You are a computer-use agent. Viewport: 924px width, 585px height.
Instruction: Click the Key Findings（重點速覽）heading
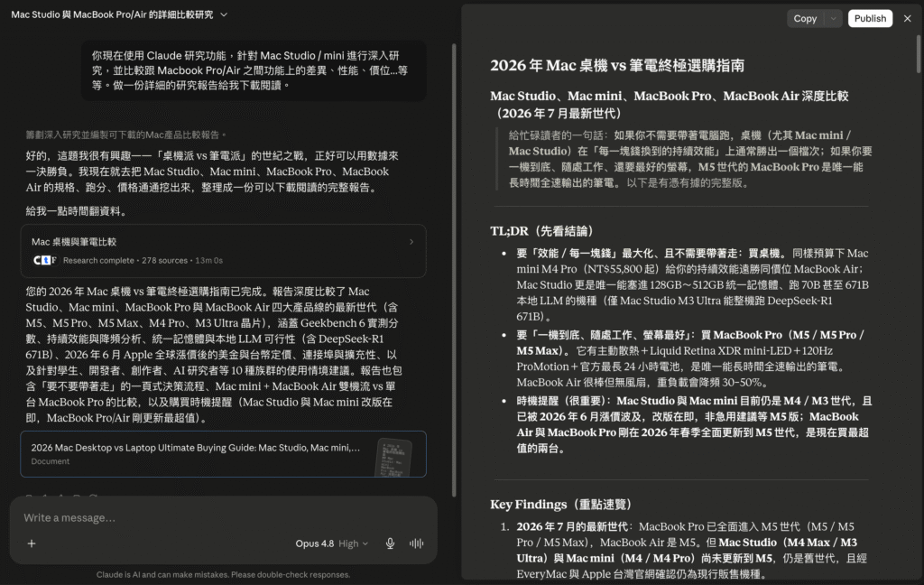pos(562,505)
